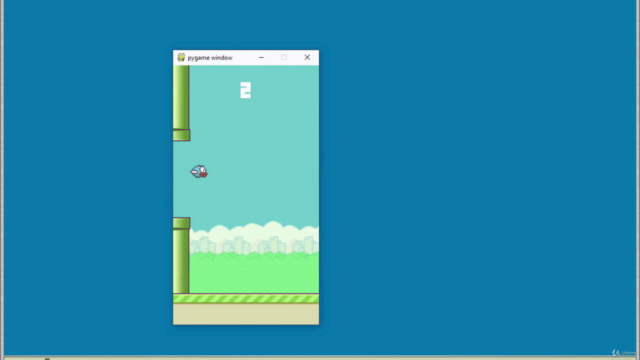Close the pygame window
This screenshot has width=640, height=360.
pos(307,58)
